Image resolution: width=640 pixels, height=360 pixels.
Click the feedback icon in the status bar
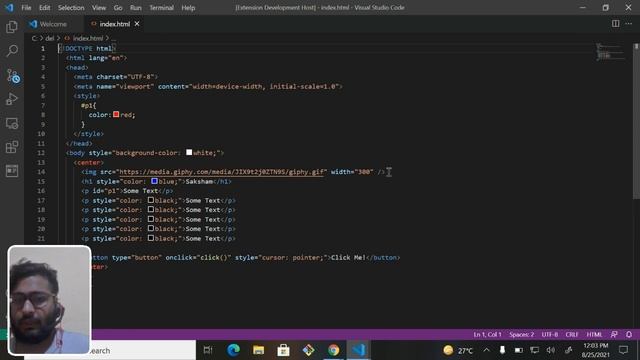[x=614, y=334]
